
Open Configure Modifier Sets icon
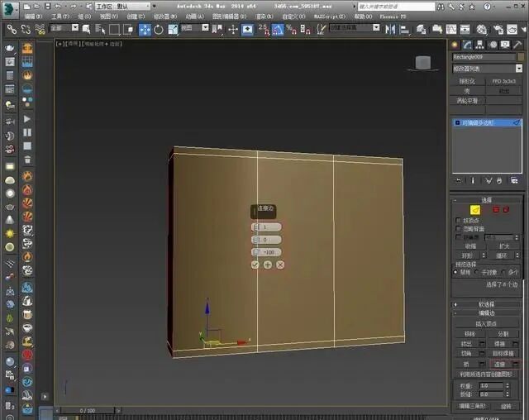pyautogui.click(x=514, y=181)
